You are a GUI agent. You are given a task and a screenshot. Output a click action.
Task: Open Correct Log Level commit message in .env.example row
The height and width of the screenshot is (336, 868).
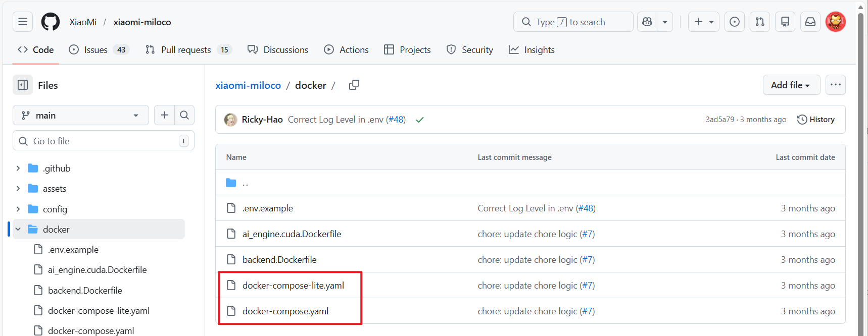(x=525, y=208)
